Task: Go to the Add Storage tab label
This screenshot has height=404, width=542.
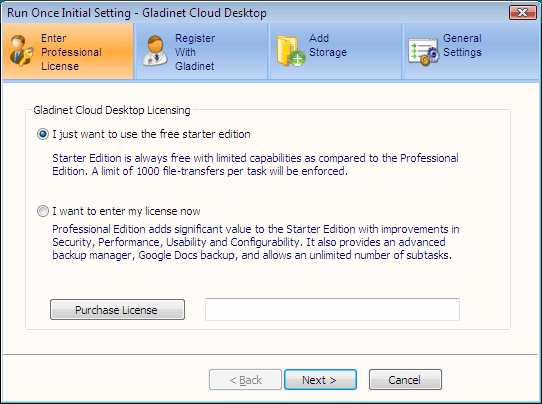Action: click(328, 45)
